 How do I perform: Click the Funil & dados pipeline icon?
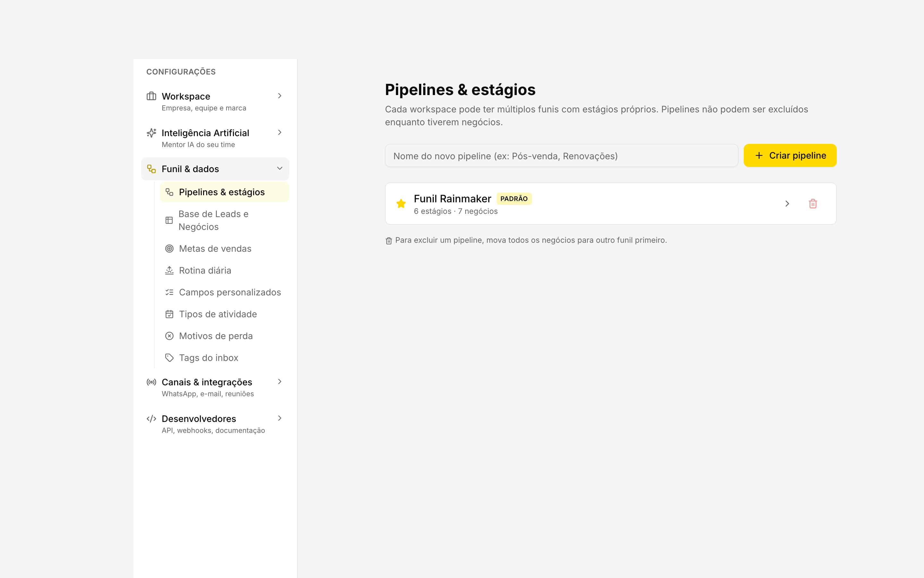[x=151, y=169]
